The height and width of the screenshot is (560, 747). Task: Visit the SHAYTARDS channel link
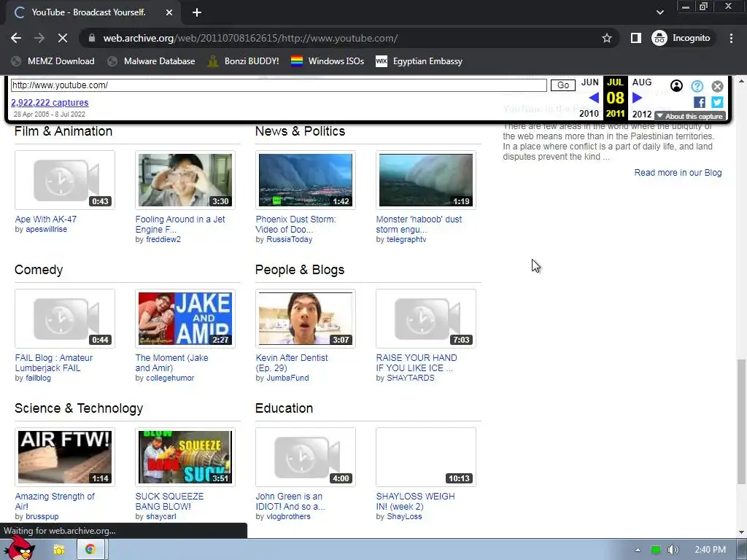[x=411, y=378]
